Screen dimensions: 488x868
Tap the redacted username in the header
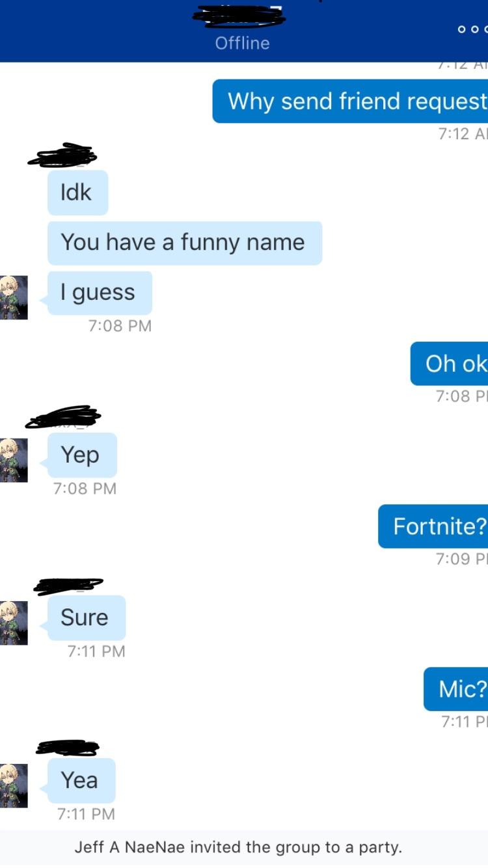pyautogui.click(x=239, y=17)
